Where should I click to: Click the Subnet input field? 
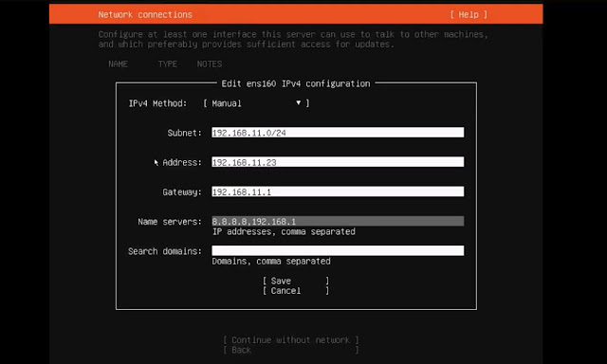coord(338,133)
